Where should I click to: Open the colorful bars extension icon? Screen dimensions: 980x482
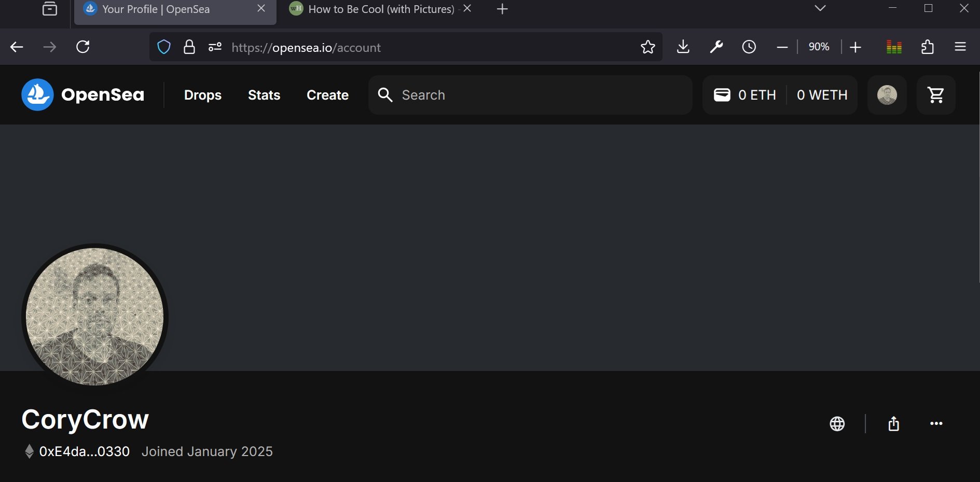pos(894,47)
